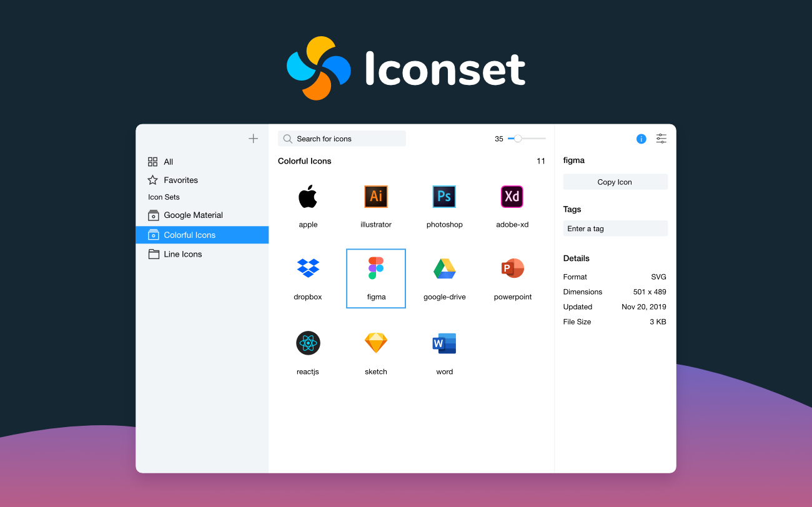
Task: Open the filter preferences icon
Action: (x=661, y=139)
